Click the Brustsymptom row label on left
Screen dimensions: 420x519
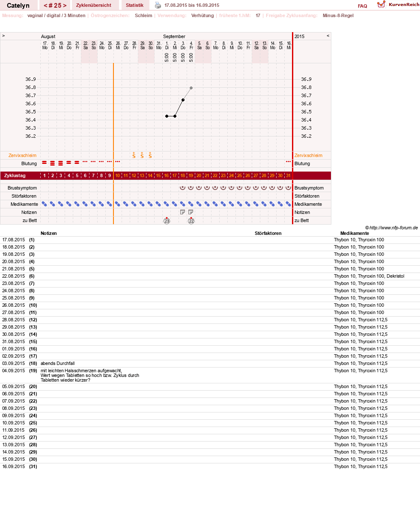pyautogui.click(x=22, y=188)
